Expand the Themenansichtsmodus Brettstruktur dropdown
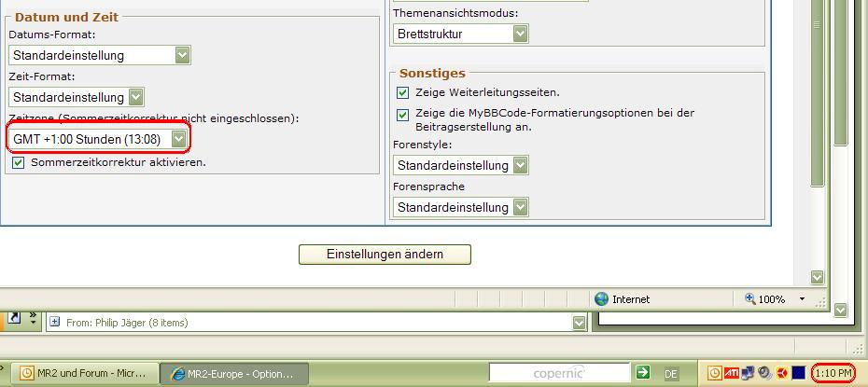Image resolution: width=868 pixels, height=387 pixels. 520,34
